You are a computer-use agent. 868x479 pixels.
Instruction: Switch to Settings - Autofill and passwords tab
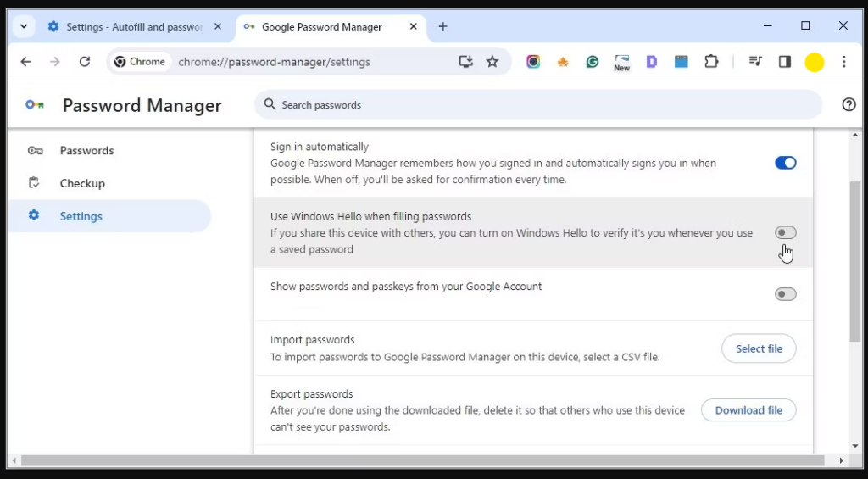pyautogui.click(x=133, y=26)
